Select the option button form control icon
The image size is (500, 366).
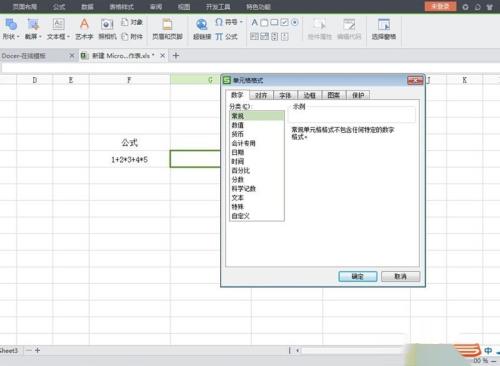tap(294, 22)
